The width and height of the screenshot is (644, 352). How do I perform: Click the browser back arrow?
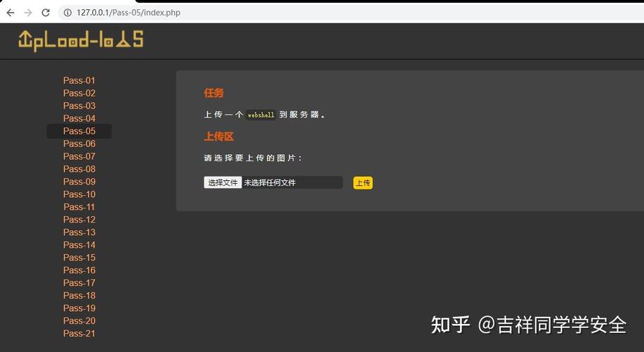pos(11,13)
